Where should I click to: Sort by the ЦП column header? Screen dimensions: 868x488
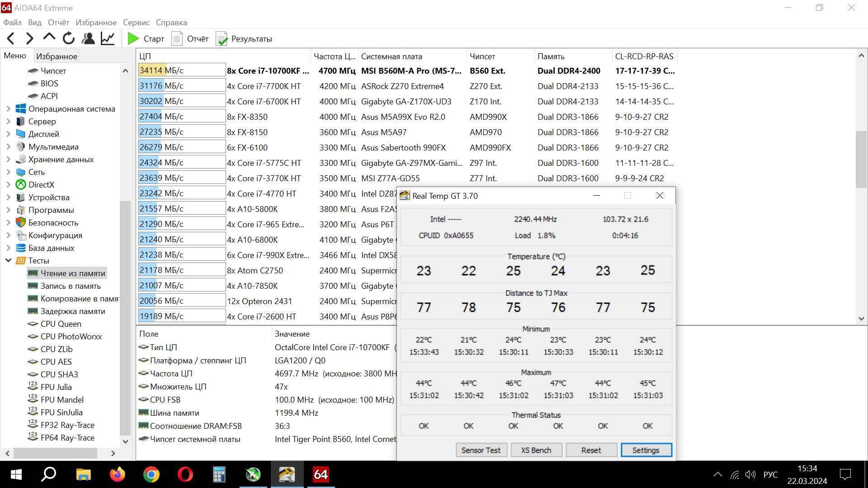point(223,56)
